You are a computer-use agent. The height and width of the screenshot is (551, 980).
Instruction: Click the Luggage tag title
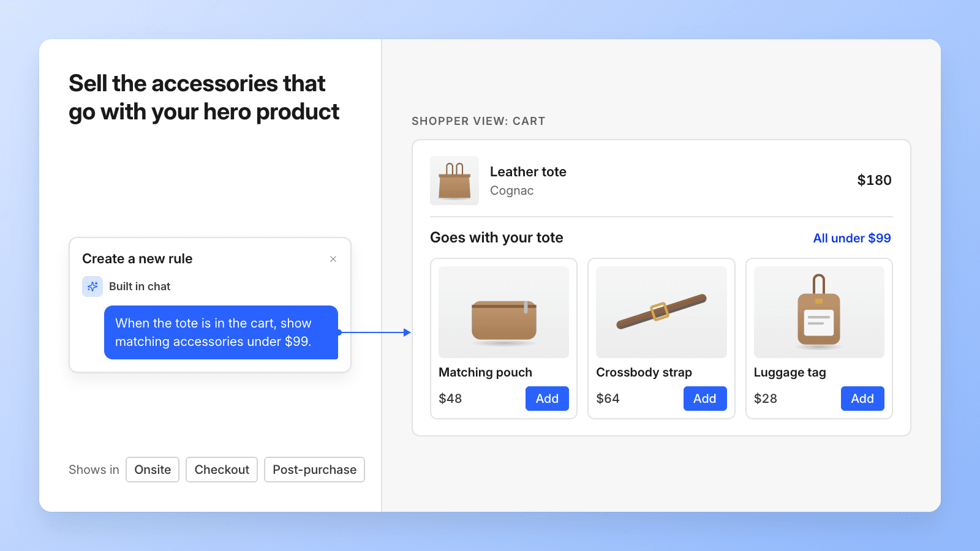[x=790, y=372]
